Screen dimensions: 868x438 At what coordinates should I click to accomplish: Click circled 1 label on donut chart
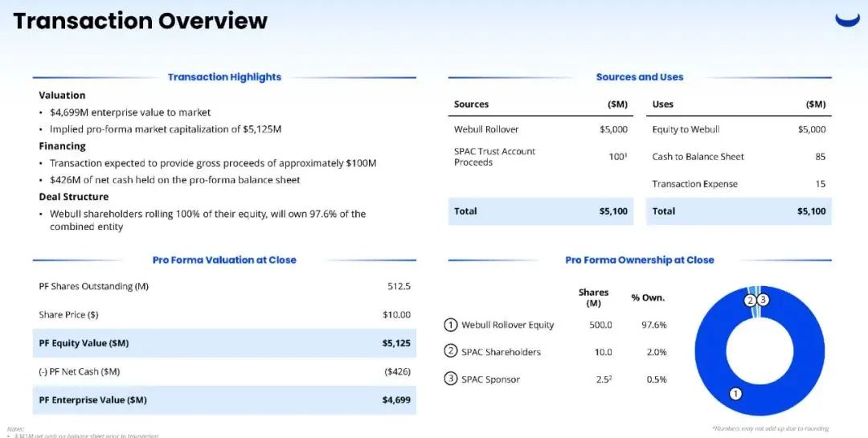(735, 394)
